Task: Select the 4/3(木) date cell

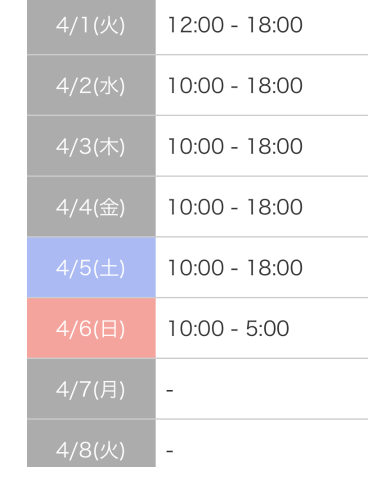Action: 91,146
